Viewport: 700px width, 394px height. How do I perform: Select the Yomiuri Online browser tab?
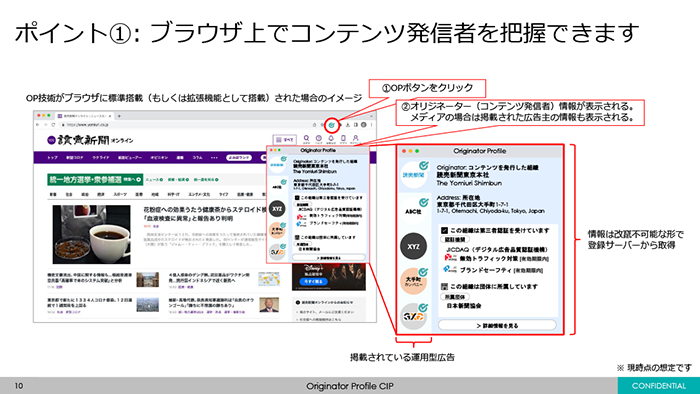click(x=85, y=116)
